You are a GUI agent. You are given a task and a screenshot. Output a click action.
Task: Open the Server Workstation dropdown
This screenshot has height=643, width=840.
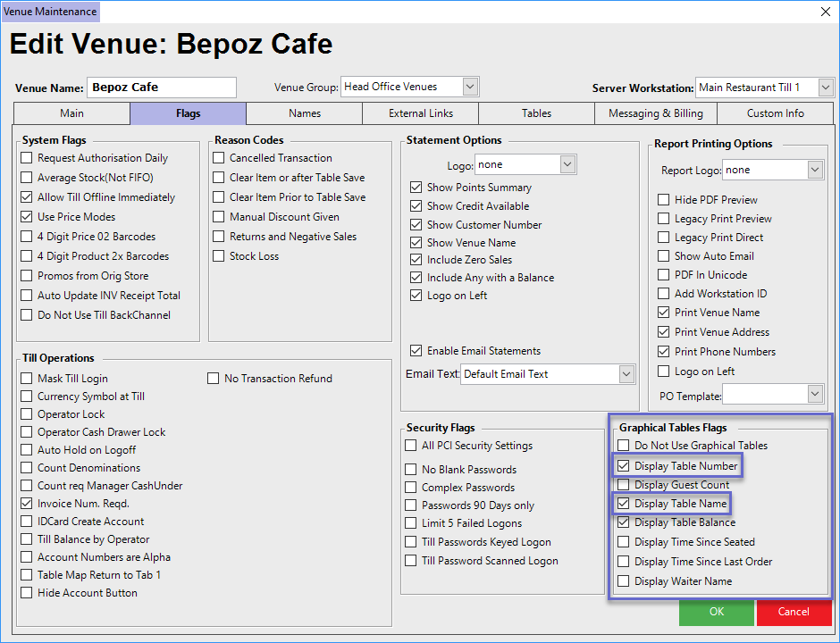826,88
